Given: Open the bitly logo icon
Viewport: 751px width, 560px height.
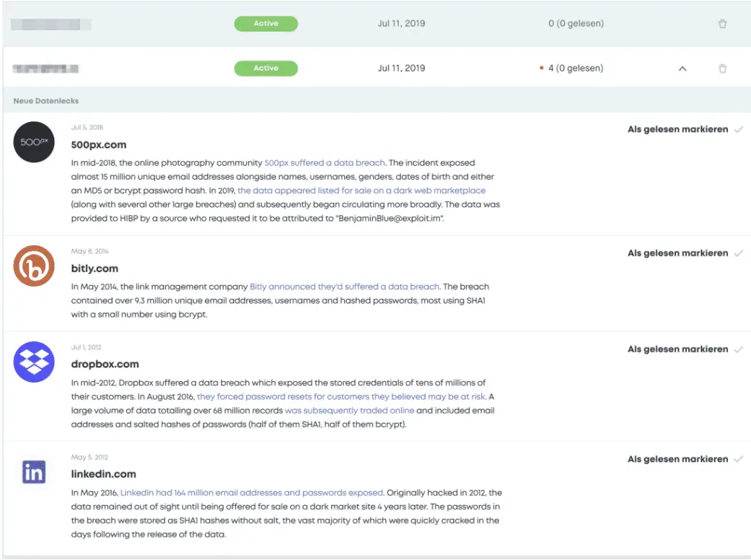Looking at the screenshot, I should click(x=34, y=266).
